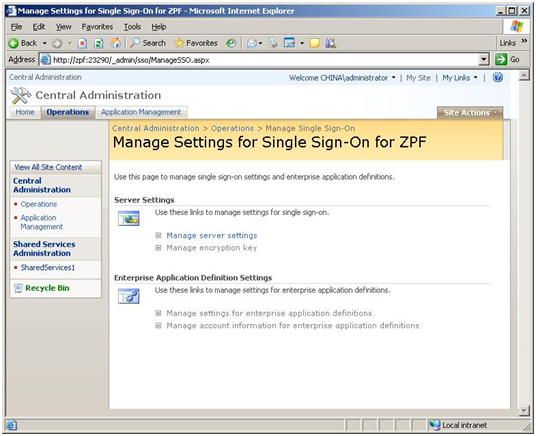Click the Research icon in toolbar
The image size is (536, 436).
331,43
